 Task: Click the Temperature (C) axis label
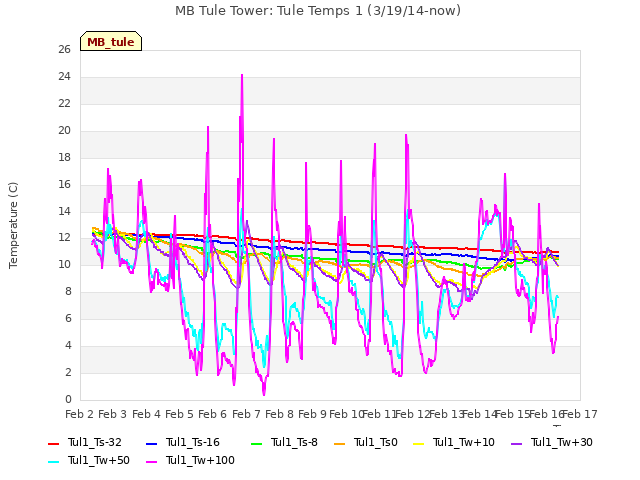[13, 225]
